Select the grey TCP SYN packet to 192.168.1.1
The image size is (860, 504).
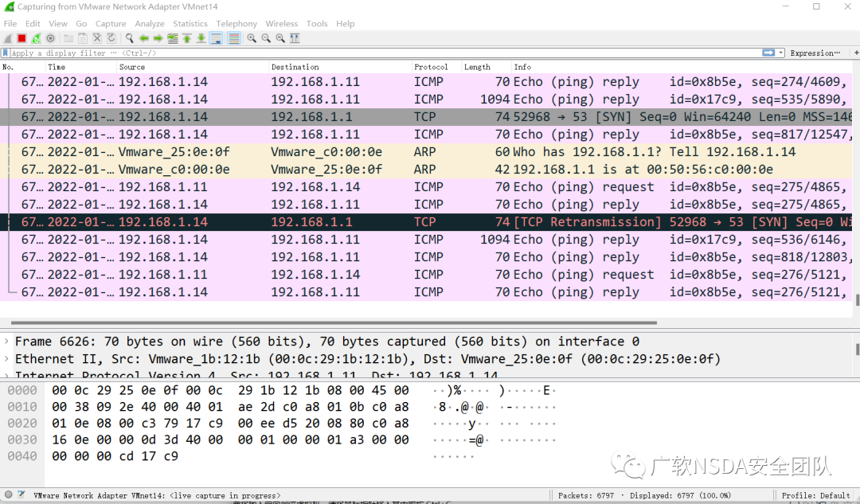(x=426, y=117)
